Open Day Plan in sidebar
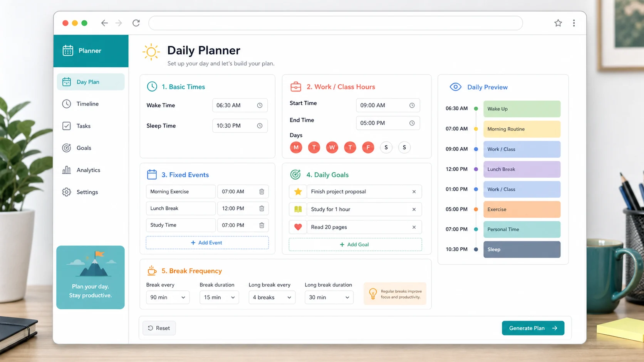 pyautogui.click(x=91, y=82)
